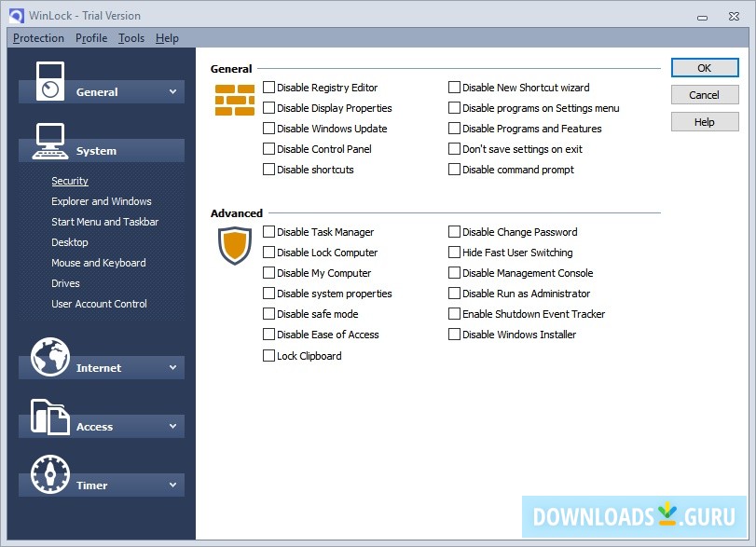Open the Protection menu
The width and height of the screenshot is (756, 547).
(x=38, y=37)
